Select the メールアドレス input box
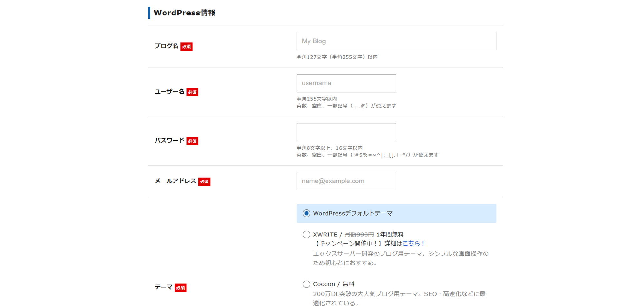 click(346, 181)
